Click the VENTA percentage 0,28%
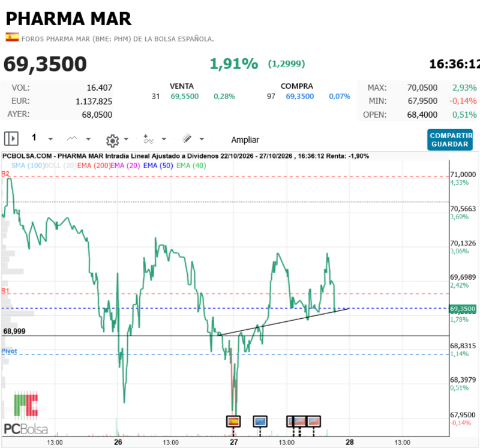This screenshot has height=448, width=480. point(224,97)
